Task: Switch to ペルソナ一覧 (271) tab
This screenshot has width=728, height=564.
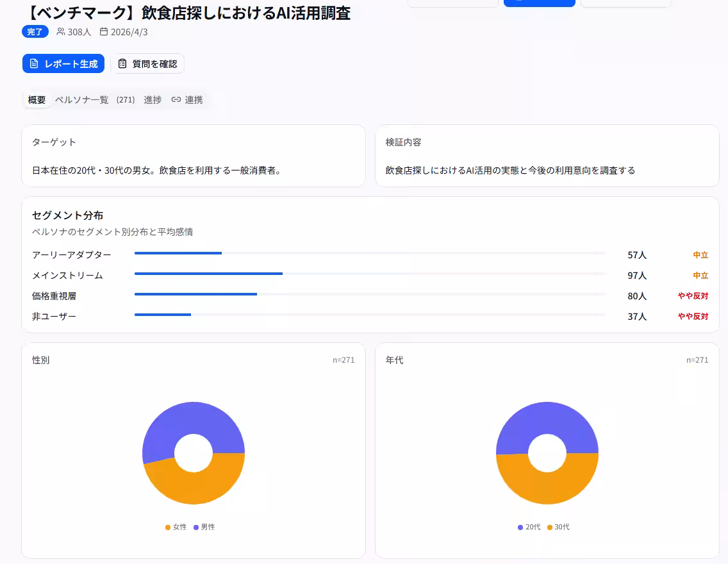Action: (95, 100)
